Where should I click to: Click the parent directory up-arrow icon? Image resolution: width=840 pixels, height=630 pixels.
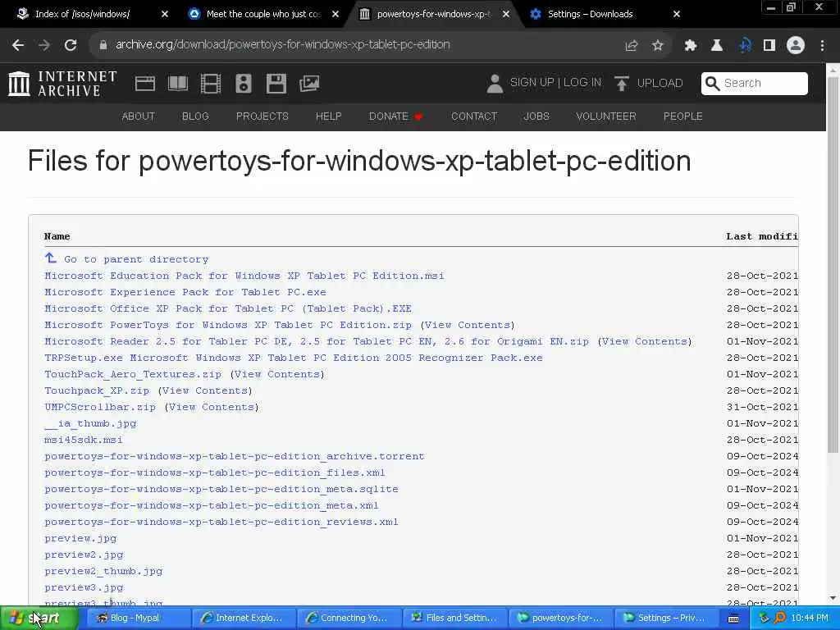(x=50, y=258)
